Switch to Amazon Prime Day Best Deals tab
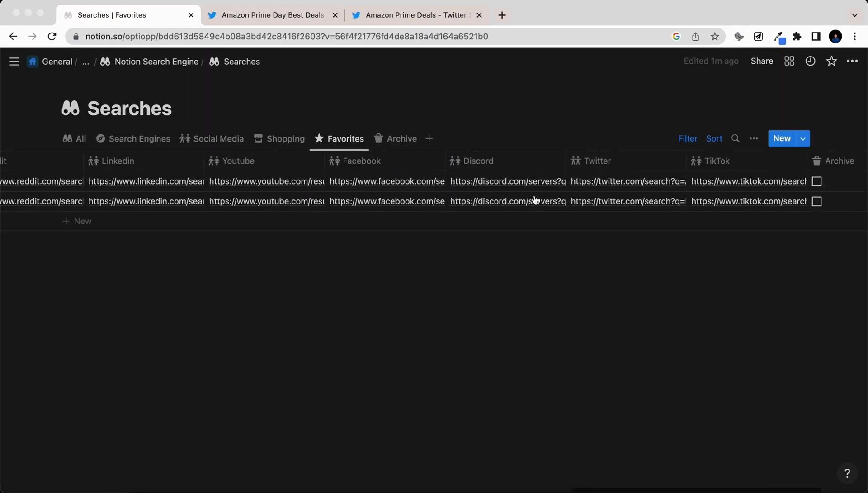 point(272,15)
